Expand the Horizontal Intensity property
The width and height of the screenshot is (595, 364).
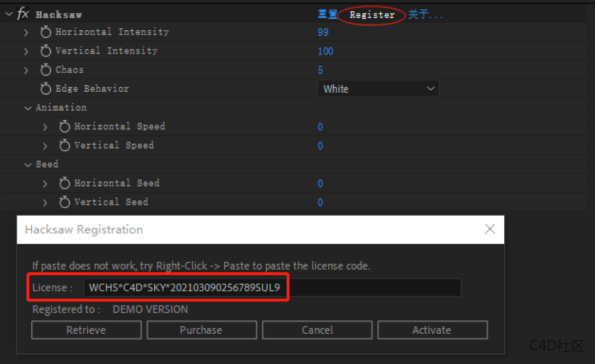click(26, 32)
